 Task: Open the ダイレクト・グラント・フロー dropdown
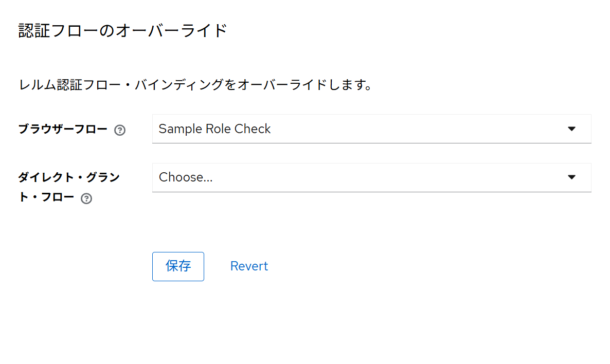pyautogui.click(x=371, y=177)
